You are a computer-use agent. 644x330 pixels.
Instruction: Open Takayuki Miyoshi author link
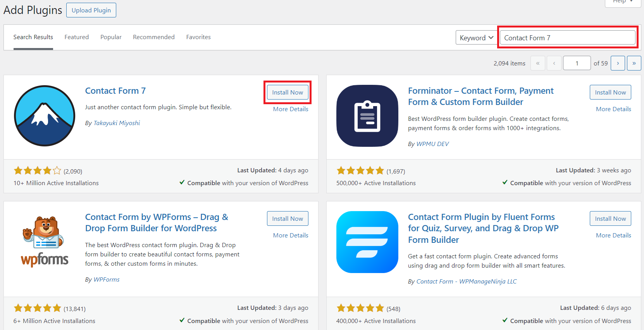tap(117, 123)
